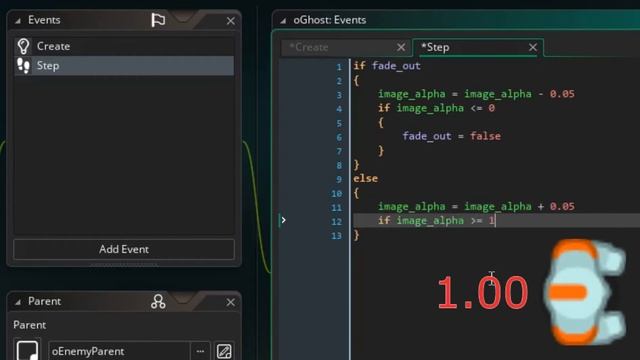Screen dimensions: 640x360
Task: Click the Step event footprints icon
Action: click(23, 66)
